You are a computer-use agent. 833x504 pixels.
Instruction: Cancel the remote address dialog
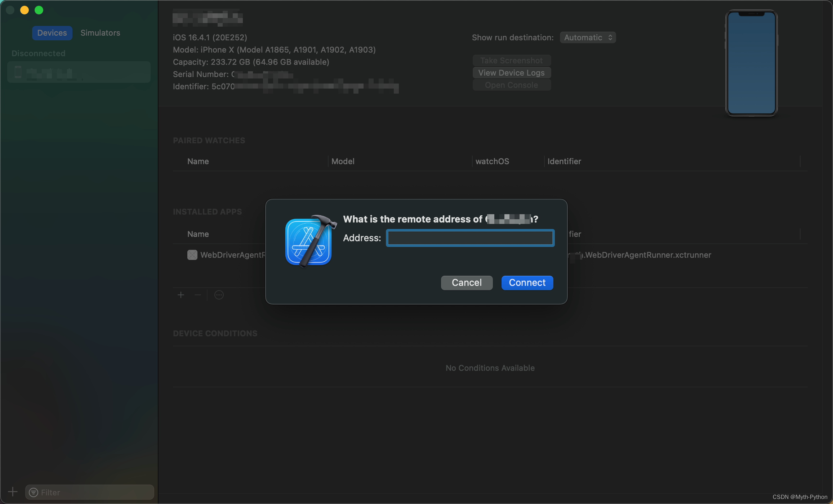[467, 283]
